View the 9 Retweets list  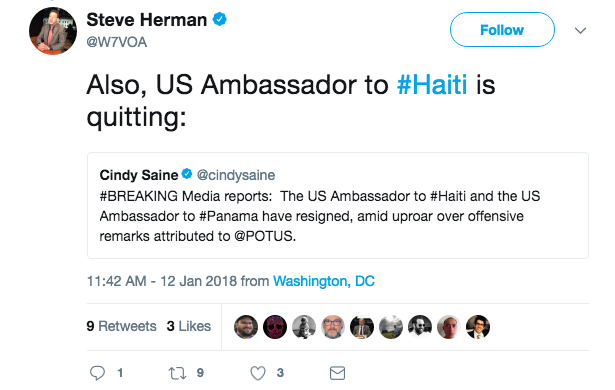[x=122, y=326]
